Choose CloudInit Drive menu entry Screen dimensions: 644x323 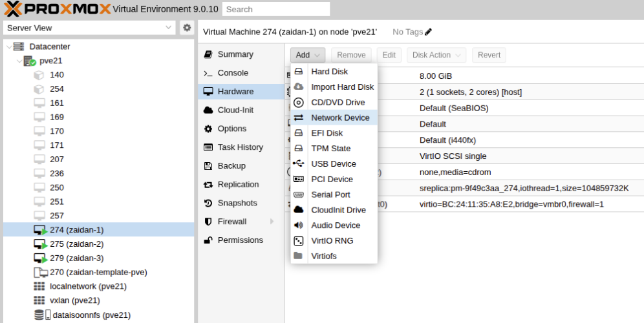click(x=338, y=210)
